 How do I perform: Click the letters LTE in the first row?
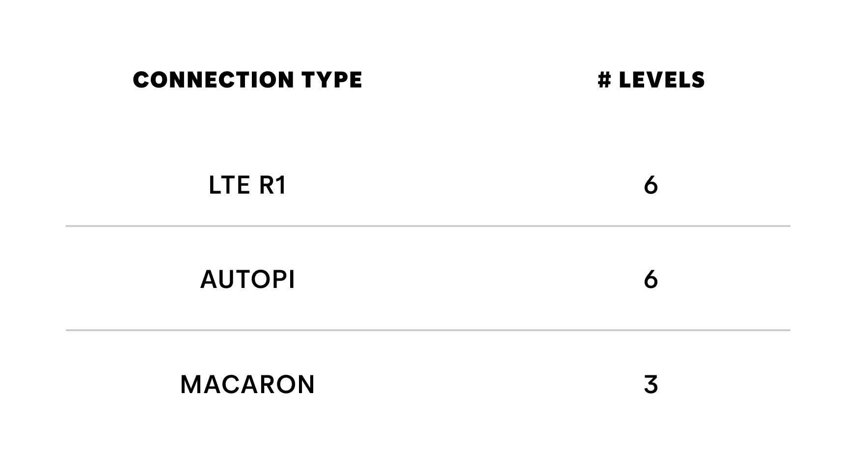[229, 186]
